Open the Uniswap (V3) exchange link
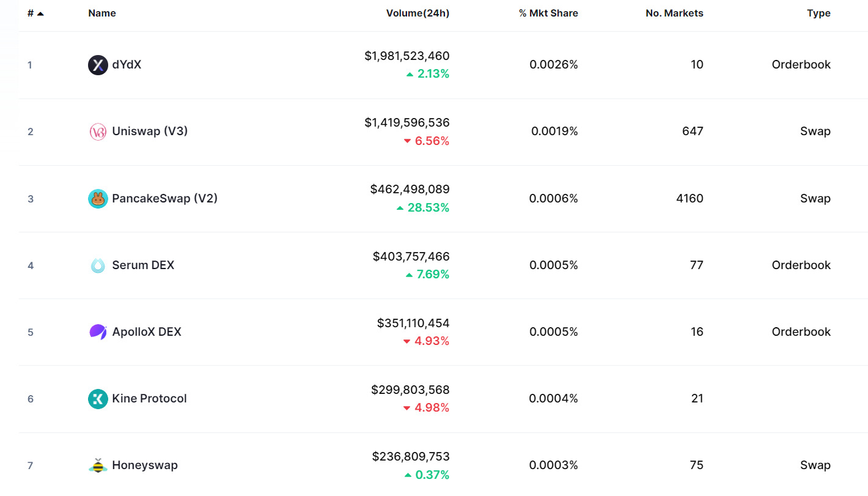Viewport: 868px width, 496px height. tap(150, 131)
